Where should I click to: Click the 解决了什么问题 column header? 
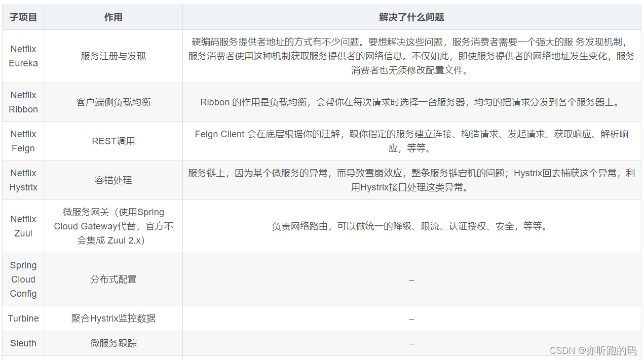click(x=411, y=17)
